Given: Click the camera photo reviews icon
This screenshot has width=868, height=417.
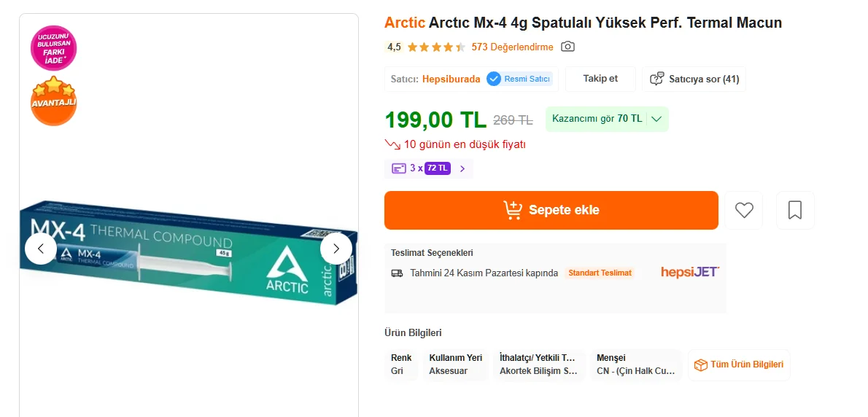Looking at the screenshot, I should click(567, 47).
